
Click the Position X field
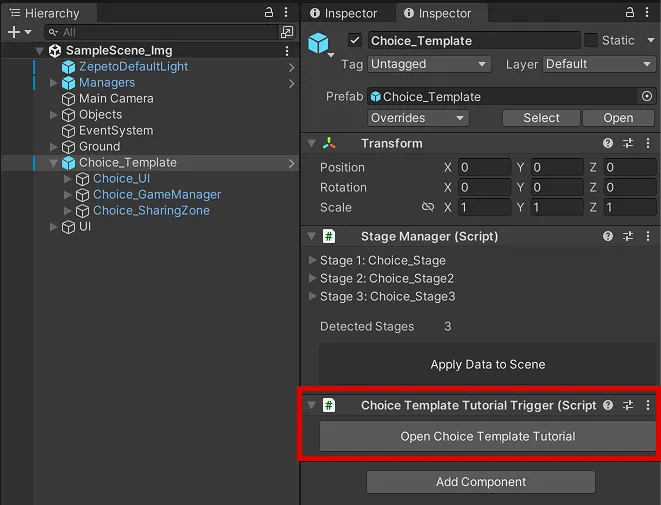tap(484, 167)
